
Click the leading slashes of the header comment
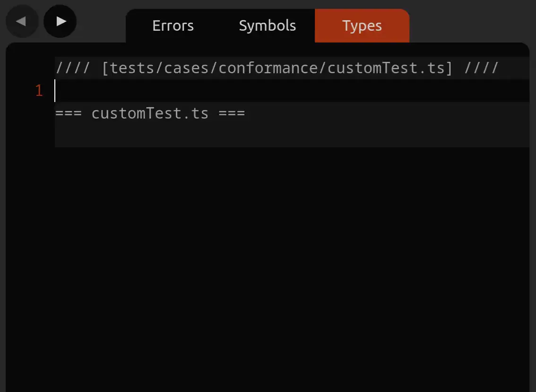[73, 68]
